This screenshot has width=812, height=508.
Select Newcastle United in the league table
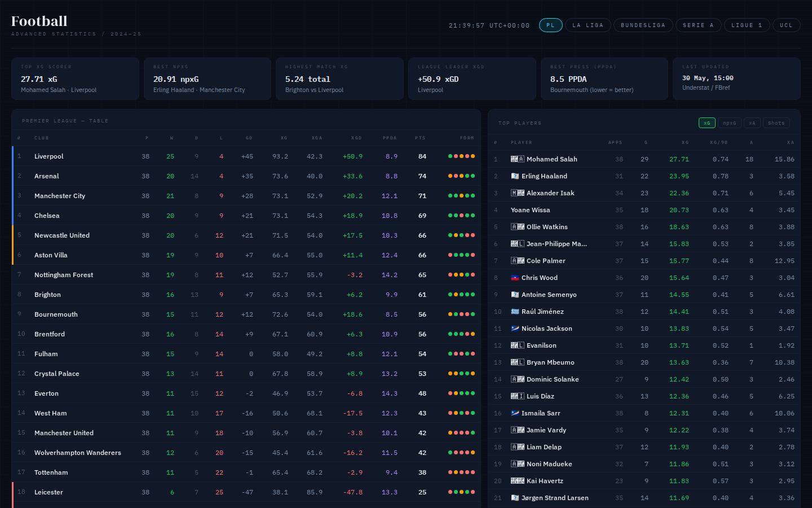pyautogui.click(x=246, y=235)
